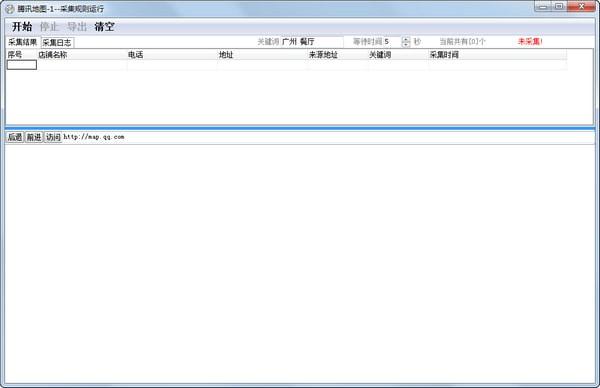600x388 pixels.
Task: Start collection with the 开始 button
Action: pos(22,27)
